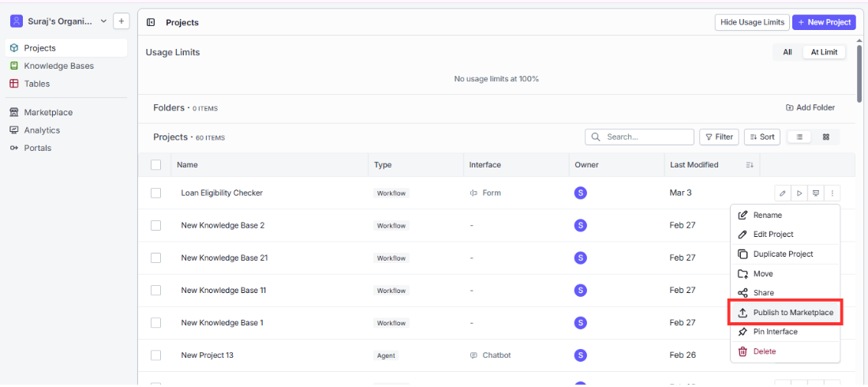Open the Filter dropdown
Viewport: 868px width, 387px height.
(719, 137)
